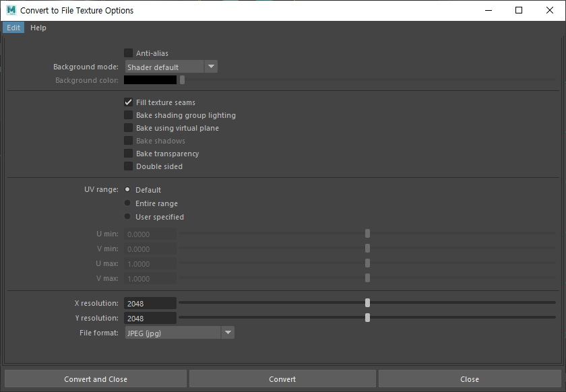Enable Bake shading group lighting
Screen dimensions: 566x392
click(x=128, y=115)
